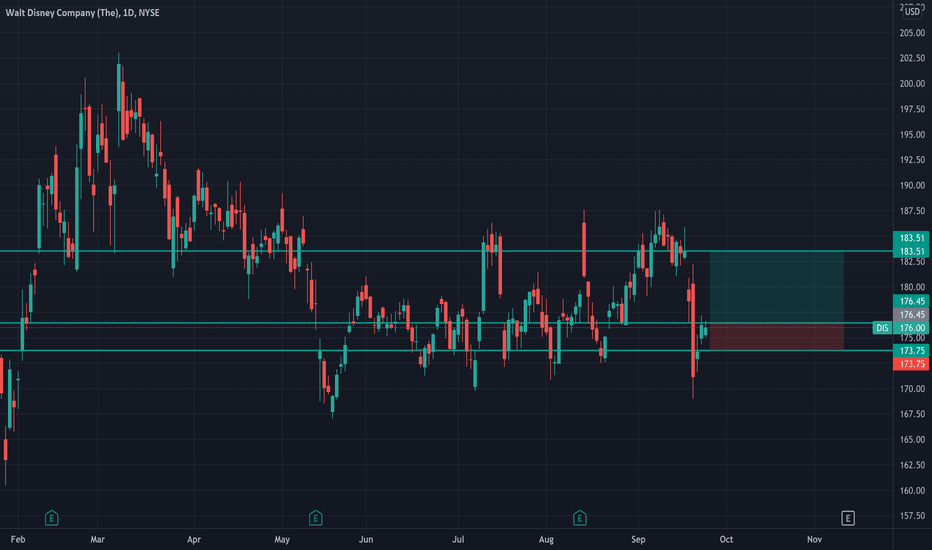The height and width of the screenshot is (550, 932).
Task: Click the 205.00 price axis label
Action: tap(912, 33)
